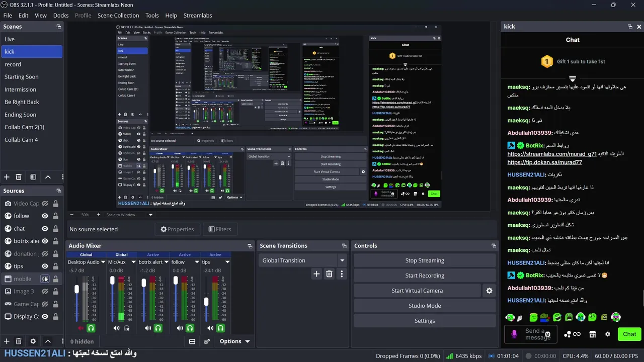Viewport: 644px width, 362px height.
Task: Adjust Desktop Audio volume fader
Action: click(77, 289)
